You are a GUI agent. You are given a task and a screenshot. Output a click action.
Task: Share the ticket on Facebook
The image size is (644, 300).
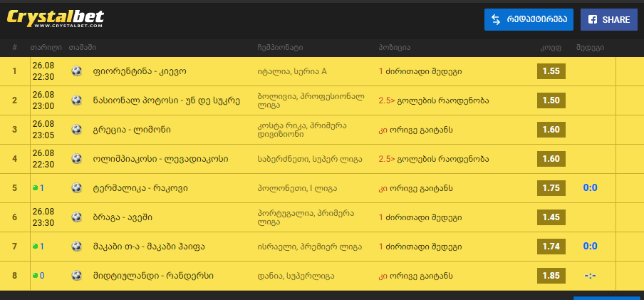pos(608,19)
